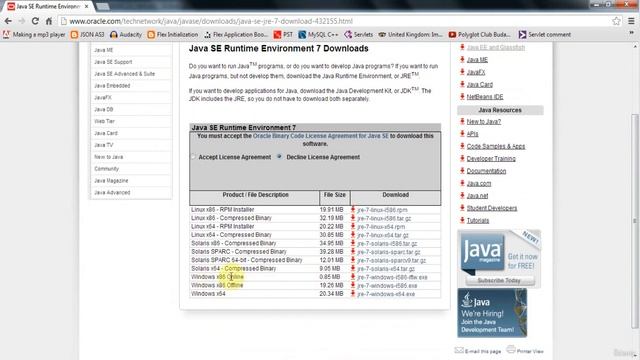This screenshot has width=640, height=360.
Task: Open Oracle Binary Code License Agreement link
Action: (321, 136)
